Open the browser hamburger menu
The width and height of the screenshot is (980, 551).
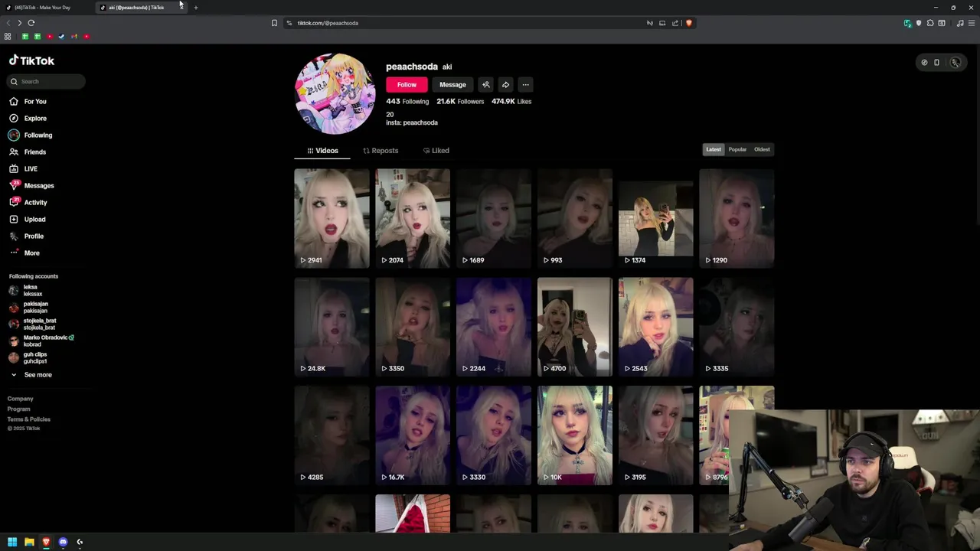point(972,23)
